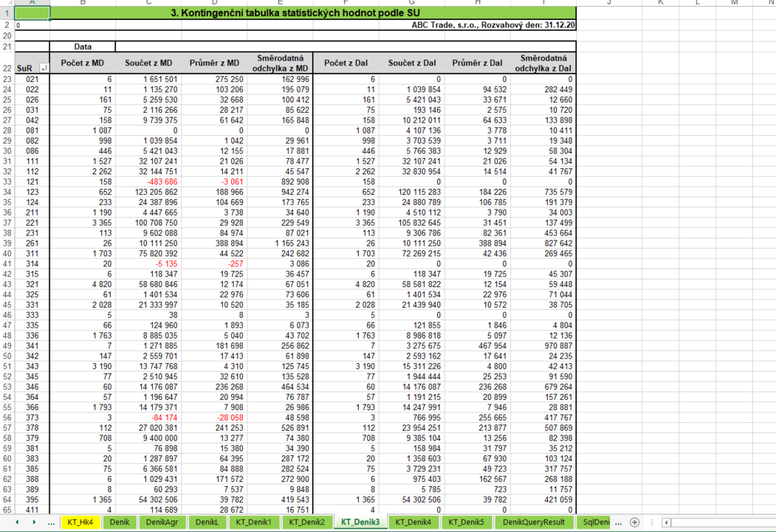Show more sheets via right ellipsis

pyautogui.click(x=618, y=522)
